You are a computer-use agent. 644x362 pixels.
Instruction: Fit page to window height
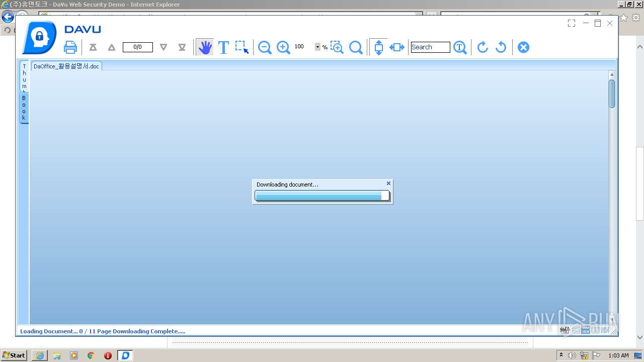tap(379, 47)
